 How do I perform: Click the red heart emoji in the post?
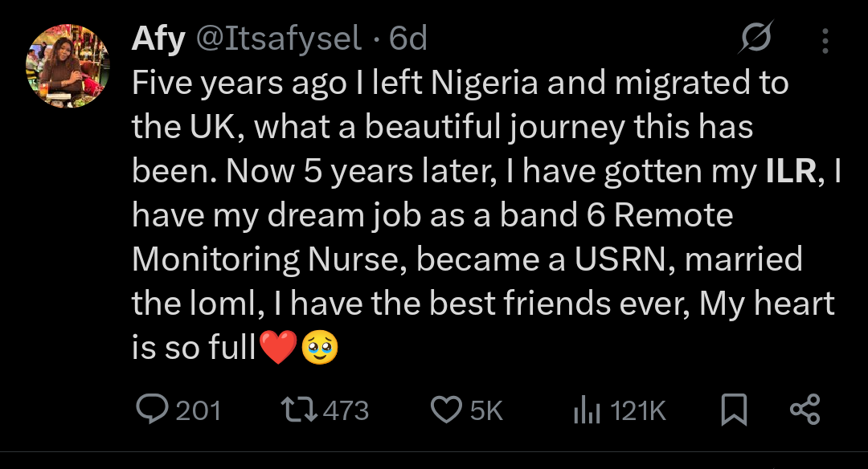278,346
